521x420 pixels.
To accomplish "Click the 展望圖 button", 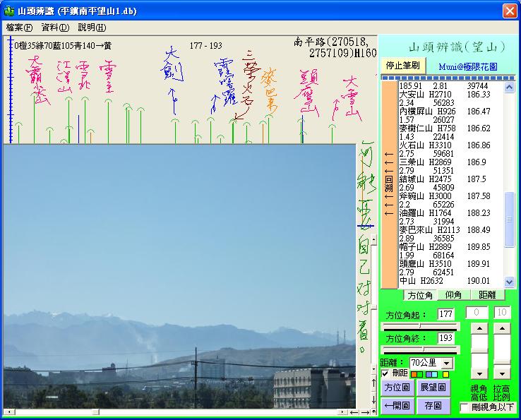I will click(433, 388).
